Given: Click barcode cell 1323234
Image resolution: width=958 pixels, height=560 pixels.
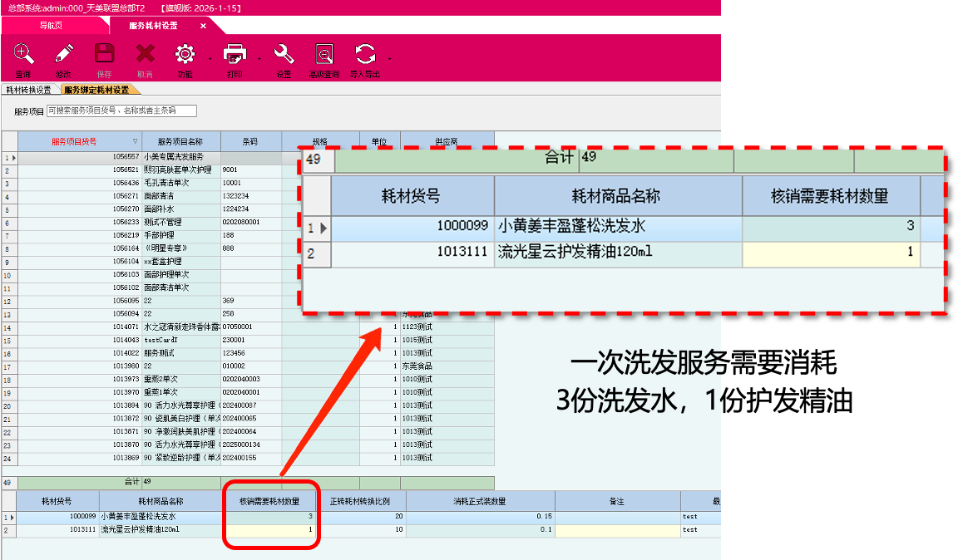Looking at the screenshot, I should [250, 196].
